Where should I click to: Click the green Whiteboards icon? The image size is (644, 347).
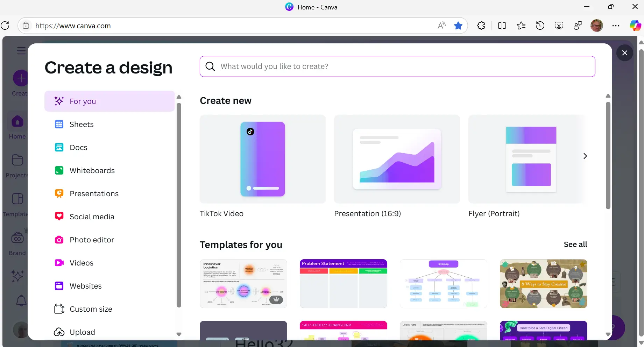[59, 170]
